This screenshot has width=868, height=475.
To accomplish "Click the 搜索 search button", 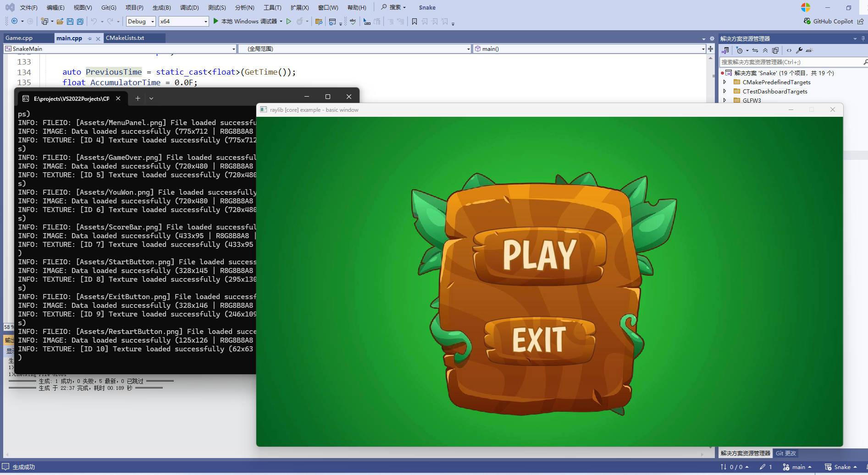I will pos(393,7).
